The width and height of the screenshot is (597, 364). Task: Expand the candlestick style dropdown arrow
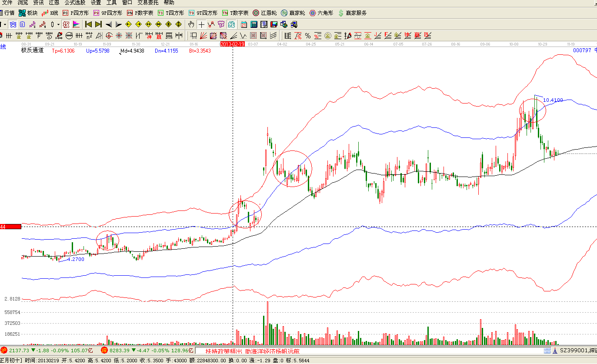(x=58, y=24)
